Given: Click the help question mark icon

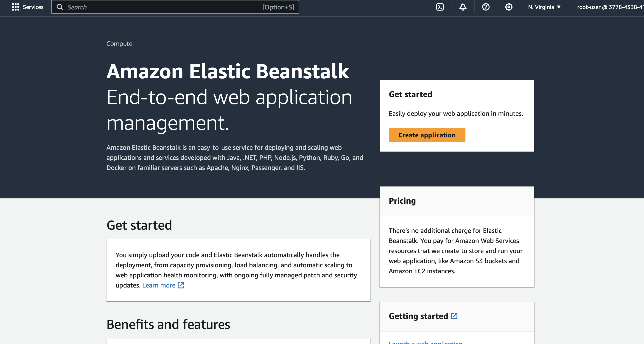Looking at the screenshot, I should pyautogui.click(x=485, y=7).
